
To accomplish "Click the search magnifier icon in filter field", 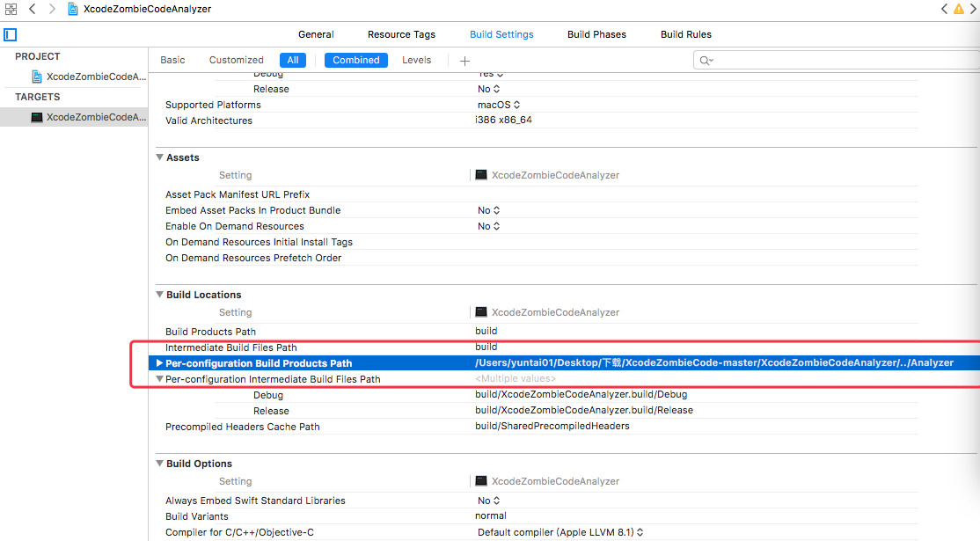I will tap(706, 61).
